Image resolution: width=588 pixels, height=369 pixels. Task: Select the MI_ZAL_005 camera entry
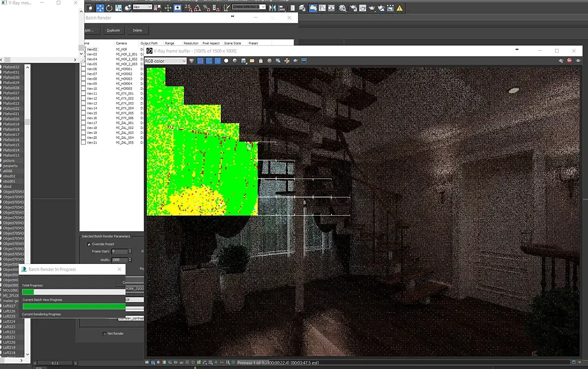coord(125,143)
